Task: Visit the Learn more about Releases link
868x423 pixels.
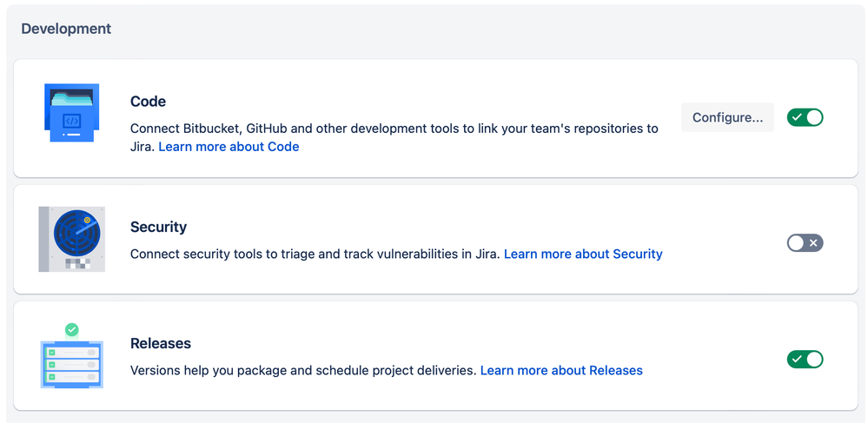Action: click(x=561, y=370)
